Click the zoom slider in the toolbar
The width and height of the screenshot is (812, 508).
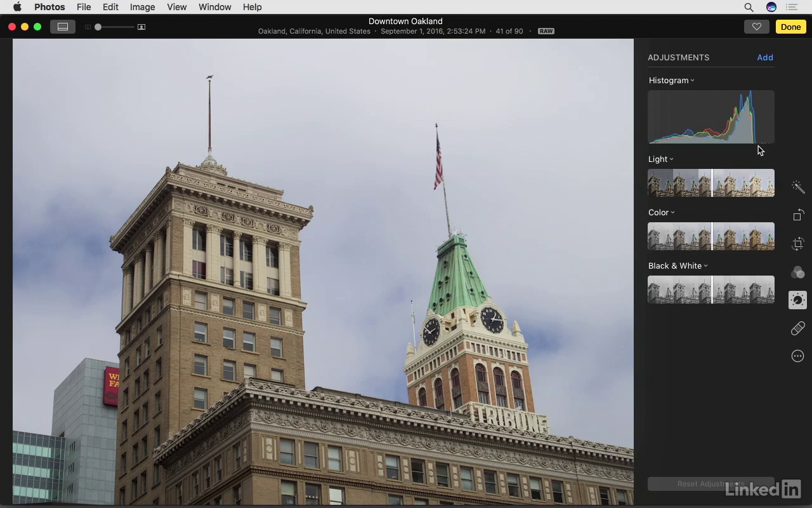pos(115,27)
